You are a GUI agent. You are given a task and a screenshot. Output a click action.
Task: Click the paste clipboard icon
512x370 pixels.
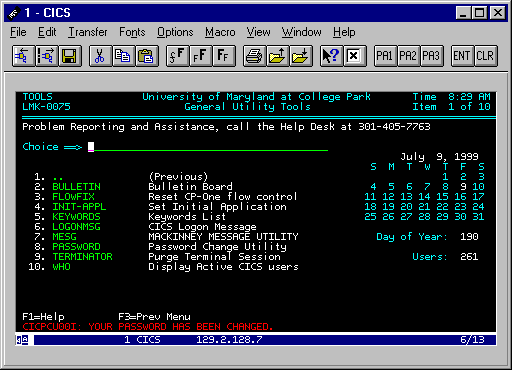(x=147, y=56)
